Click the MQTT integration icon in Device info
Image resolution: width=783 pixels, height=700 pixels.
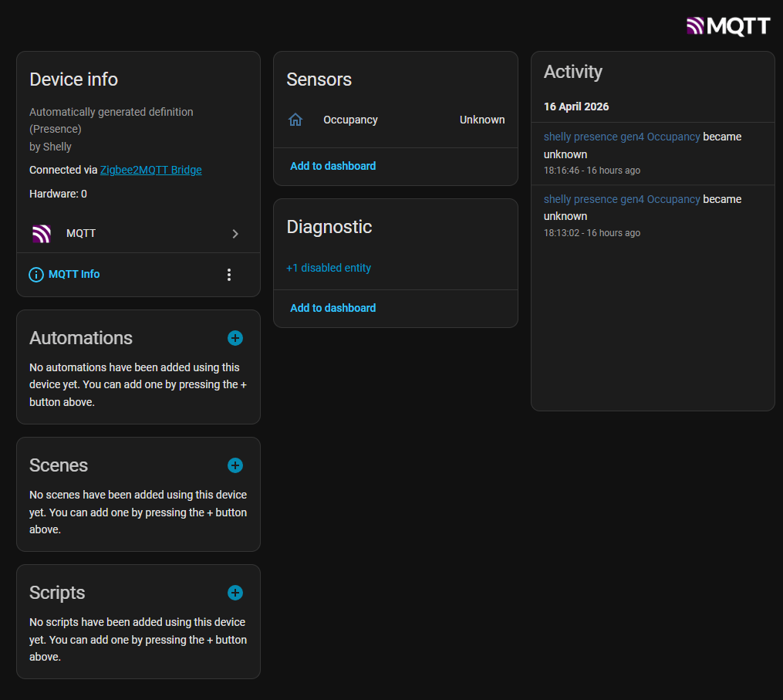[41, 234]
